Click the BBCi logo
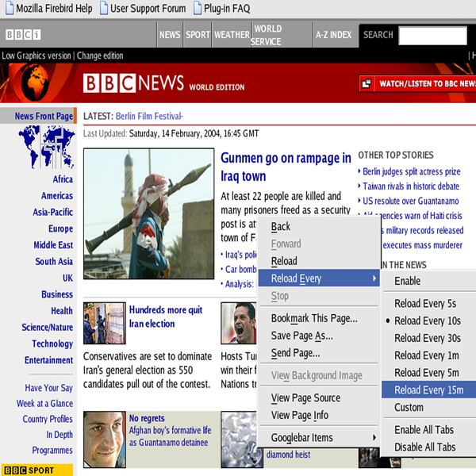This screenshot has width=476, height=476. click(23, 35)
